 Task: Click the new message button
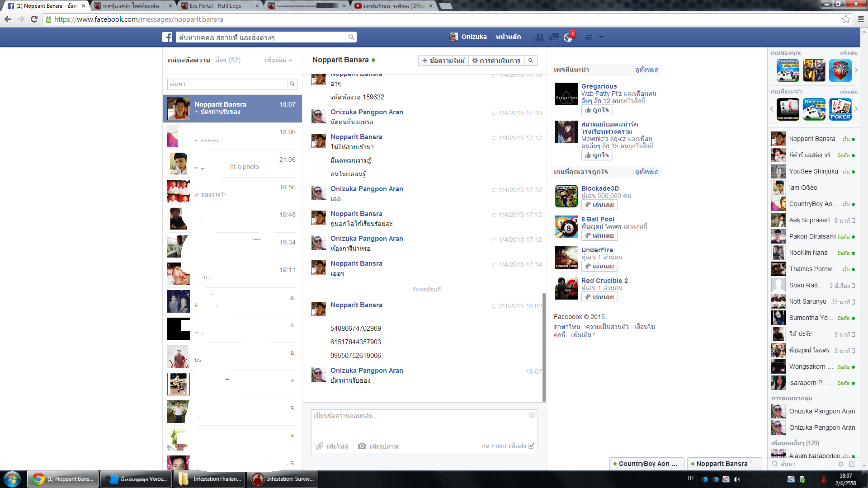coord(443,61)
